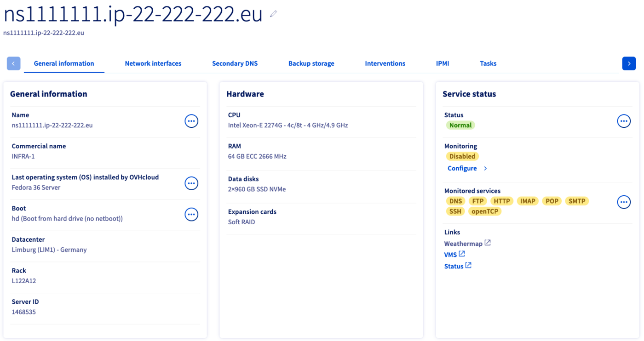The width and height of the screenshot is (644, 341).
Task: Open the Status link under Links
Action: [x=454, y=266]
